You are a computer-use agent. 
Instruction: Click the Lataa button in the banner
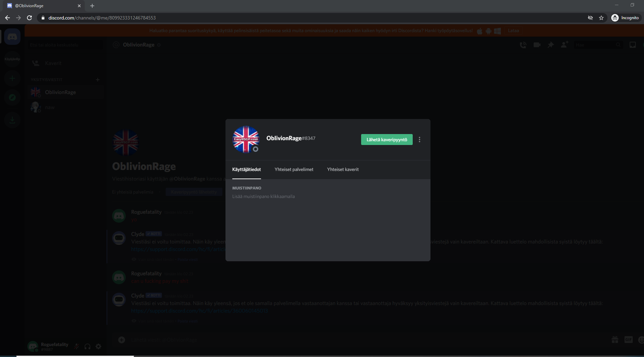coord(513,31)
